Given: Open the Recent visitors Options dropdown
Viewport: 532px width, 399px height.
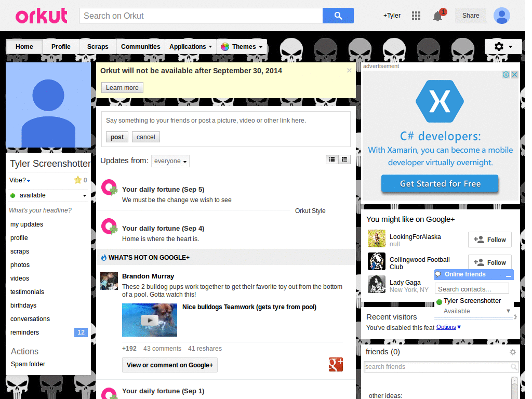Looking at the screenshot, I should [448, 327].
